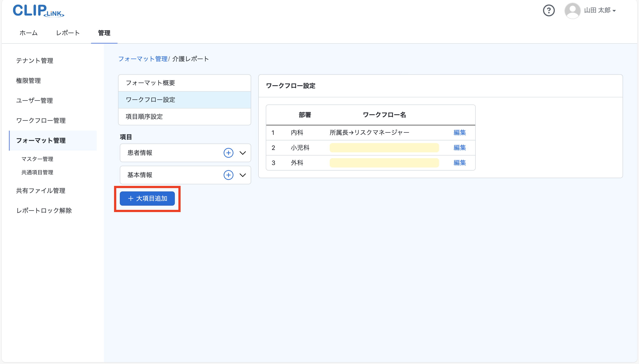Expand the 患者情報 chevron
639x364 pixels.
click(243, 153)
